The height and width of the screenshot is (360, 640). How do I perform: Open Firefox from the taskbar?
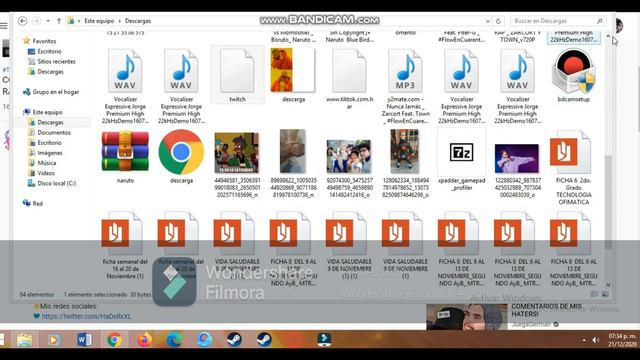(x=144, y=340)
